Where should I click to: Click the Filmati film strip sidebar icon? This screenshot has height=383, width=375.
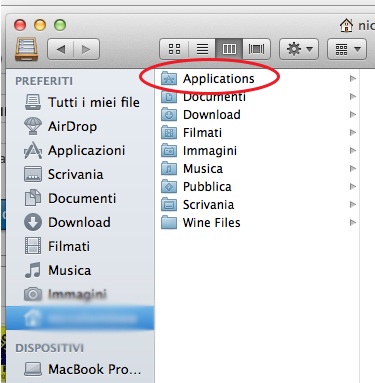tap(33, 246)
